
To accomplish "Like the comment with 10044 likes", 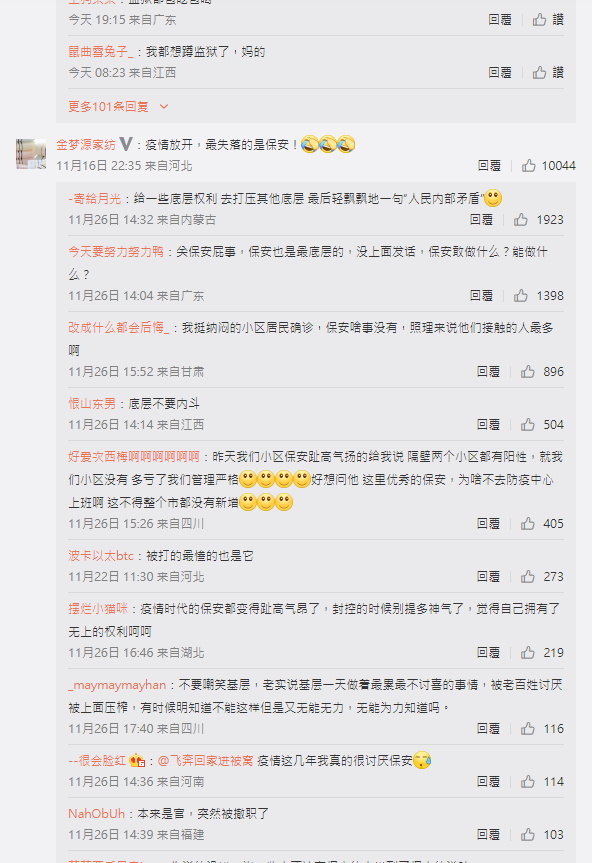I will pos(528,166).
